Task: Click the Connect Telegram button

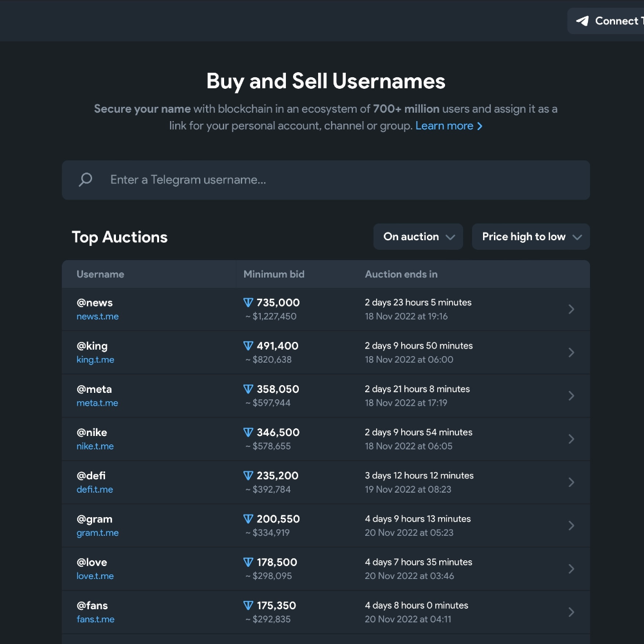Action: 605,21
